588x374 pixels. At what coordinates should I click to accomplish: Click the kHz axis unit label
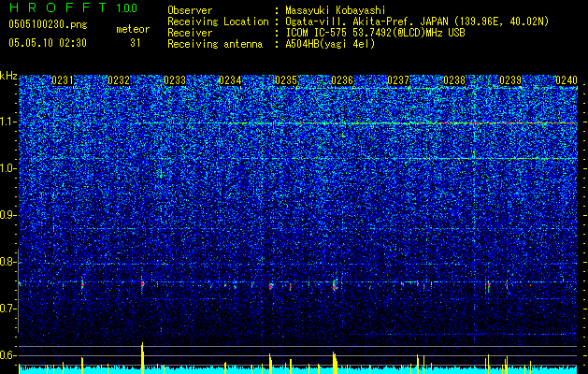point(8,76)
